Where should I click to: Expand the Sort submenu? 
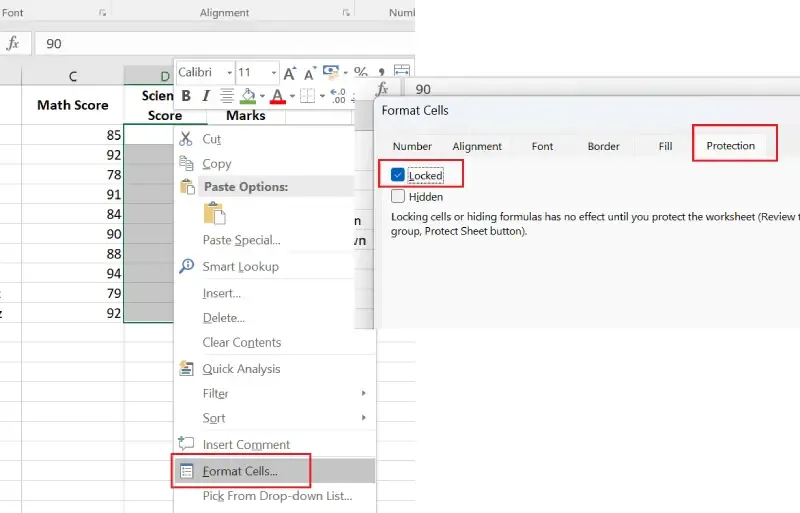[x=275, y=418]
